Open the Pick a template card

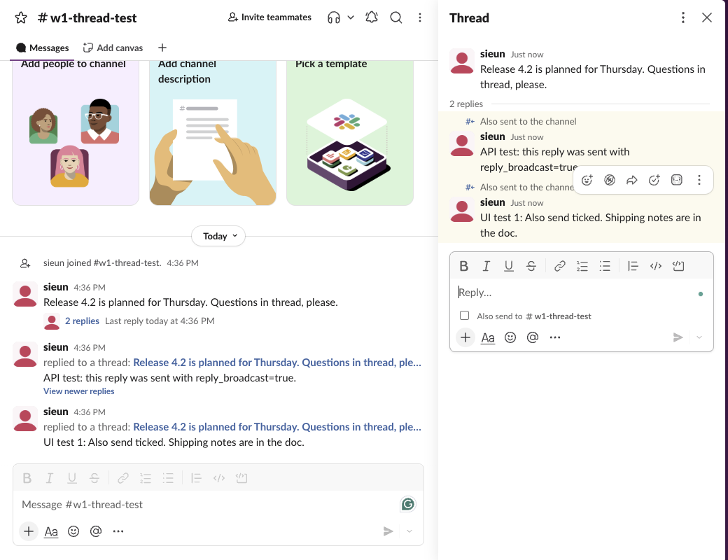pyautogui.click(x=350, y=133)
